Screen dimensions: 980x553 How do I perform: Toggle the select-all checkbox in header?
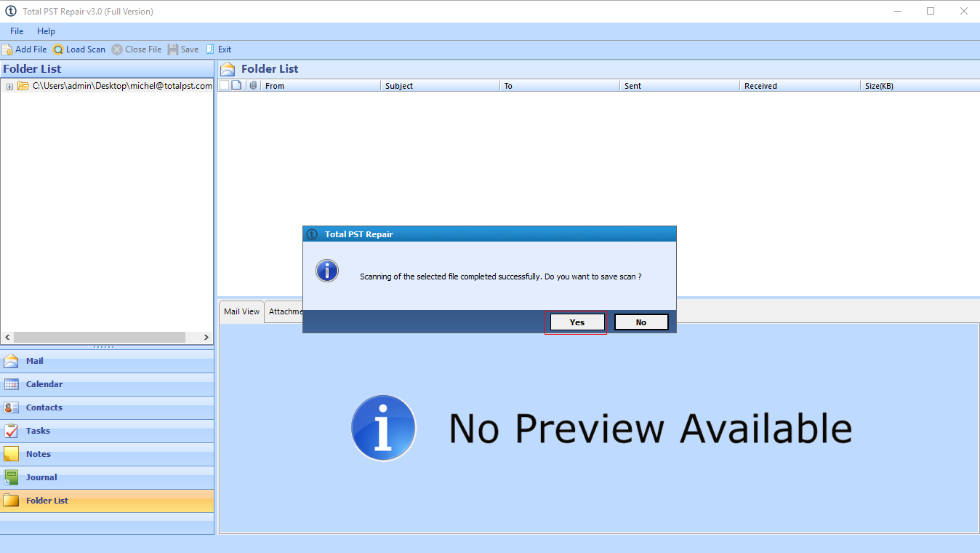[224, 85]
